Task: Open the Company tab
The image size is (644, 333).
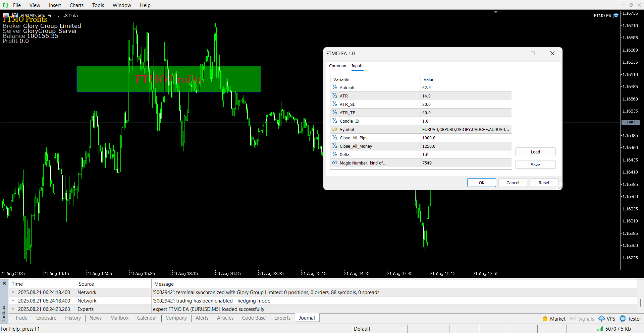Action: (x=176, y=318)
